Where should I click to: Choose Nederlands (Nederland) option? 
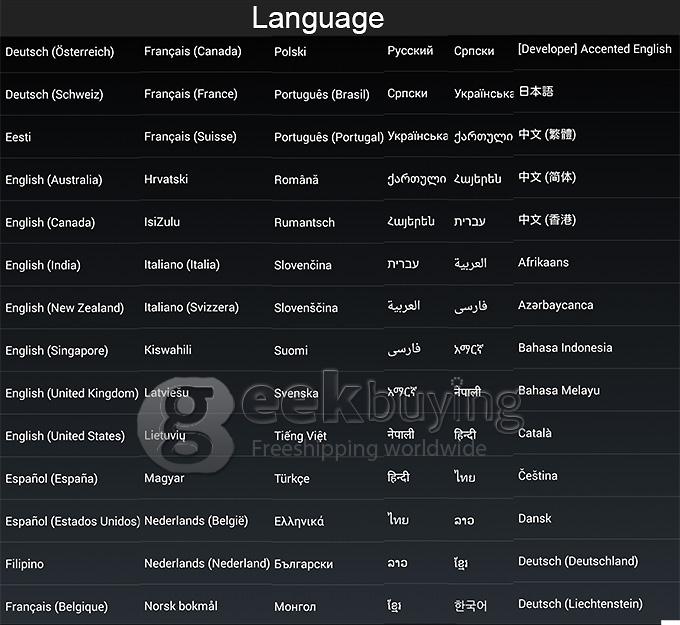[207, 563]
